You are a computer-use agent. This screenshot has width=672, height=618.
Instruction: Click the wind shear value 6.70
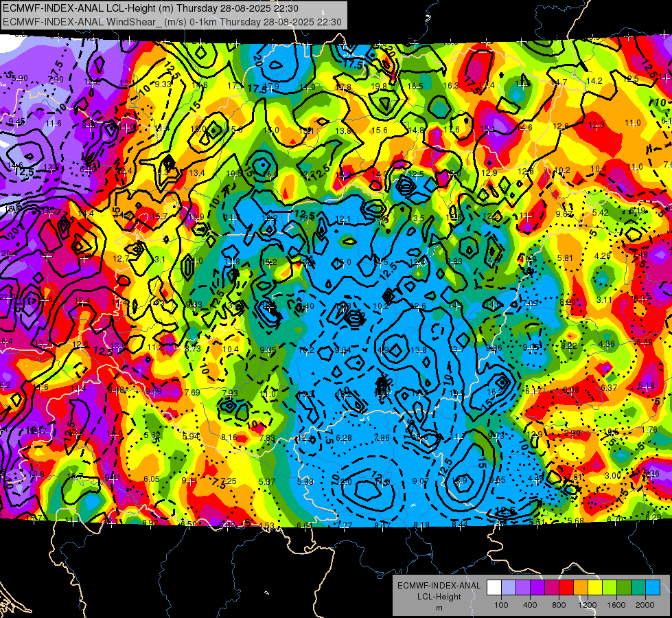614,519
